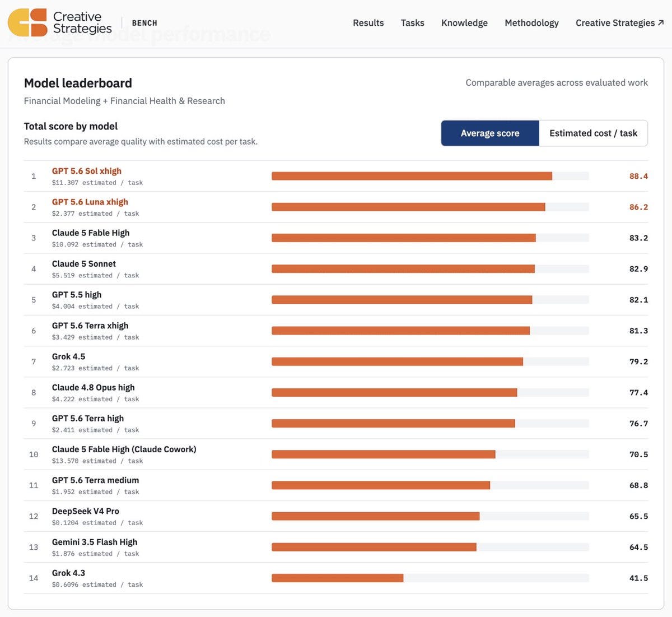Viewport: 672px width, 617px height.
Task: Click the 41.5 score value
Action: pos(638,578)
